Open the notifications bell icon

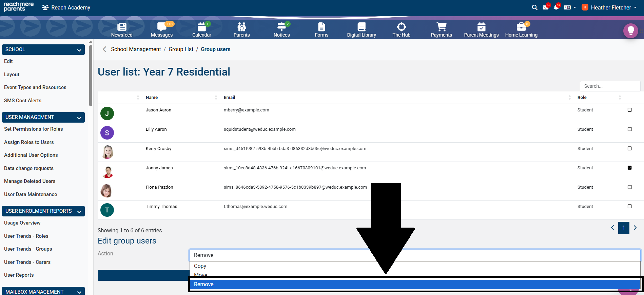click(556, 7)
